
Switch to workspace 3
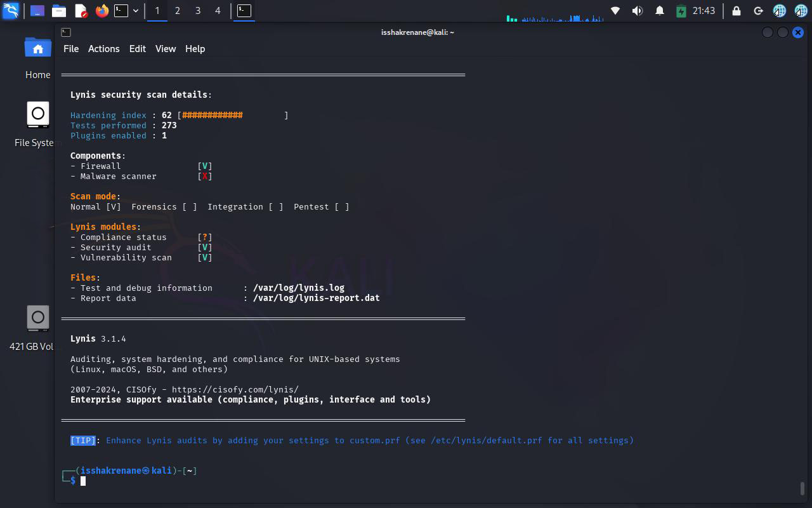[x=198, y=11]
